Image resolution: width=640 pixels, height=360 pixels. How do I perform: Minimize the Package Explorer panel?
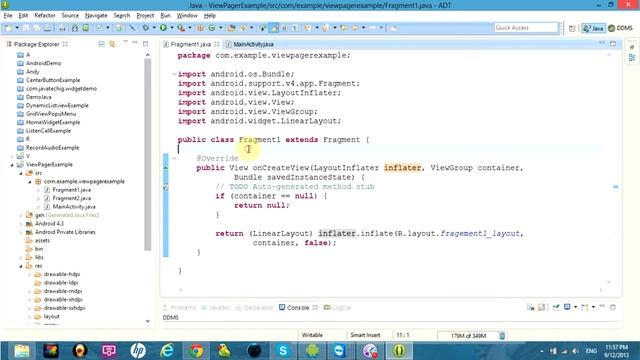click(135, 43)
